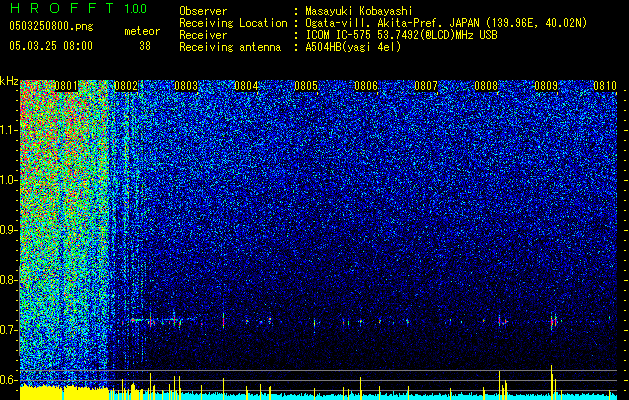
Task: Click the 'Observer' field label
Action: (203, 11)
